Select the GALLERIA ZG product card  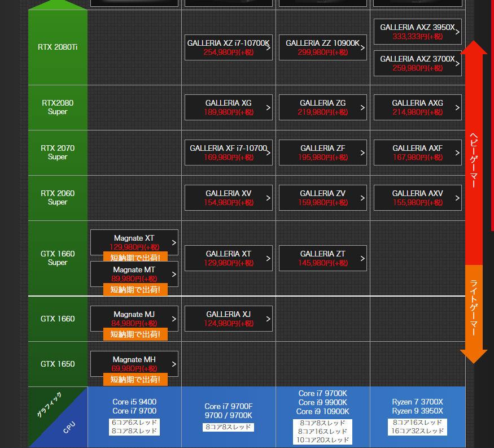pos(322,107)
